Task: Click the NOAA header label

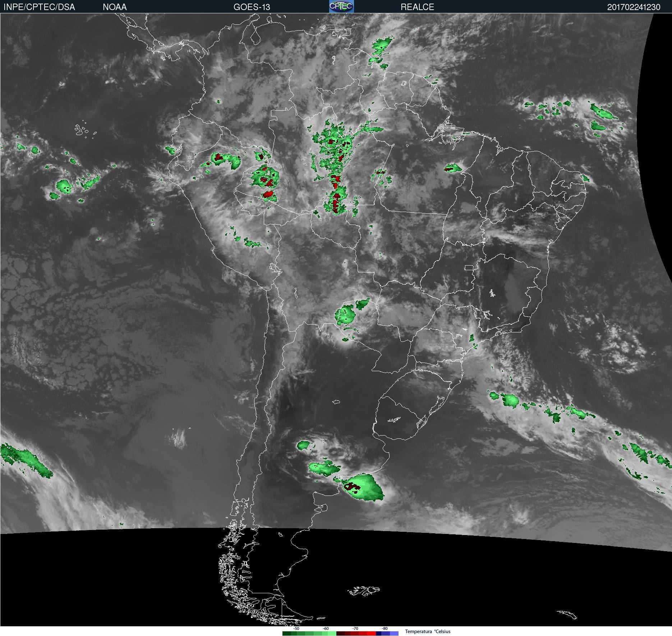Action: (x=115, y=7)
